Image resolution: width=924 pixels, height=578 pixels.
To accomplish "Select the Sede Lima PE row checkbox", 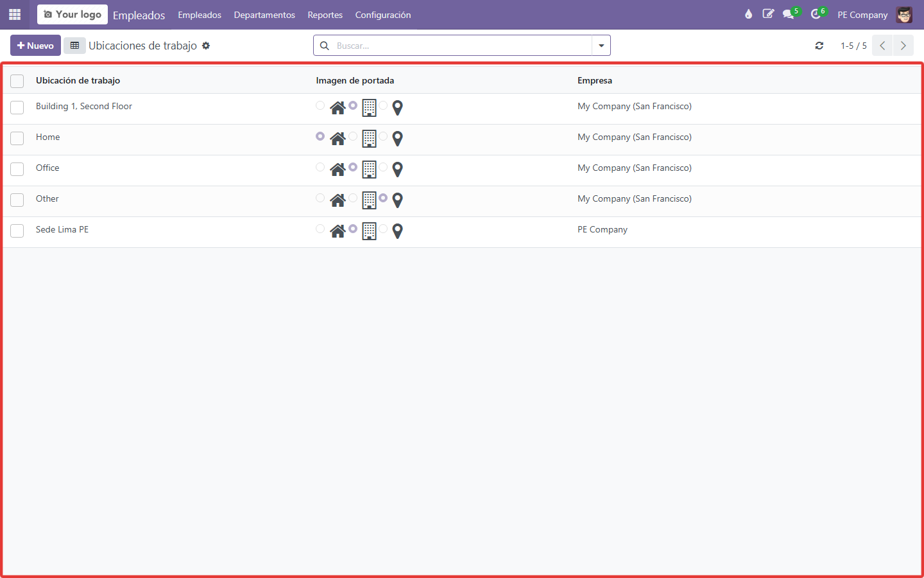I will coord(17,231).
